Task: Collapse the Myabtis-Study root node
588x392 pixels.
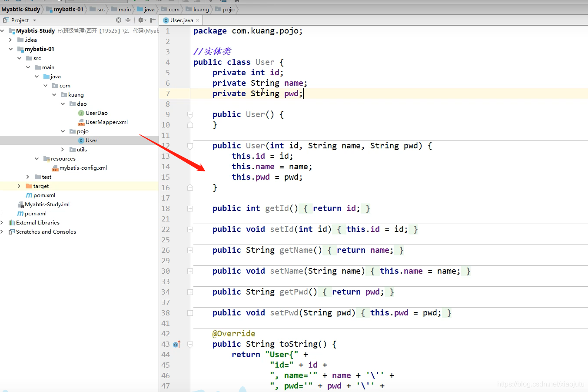Action: point(2,31)
